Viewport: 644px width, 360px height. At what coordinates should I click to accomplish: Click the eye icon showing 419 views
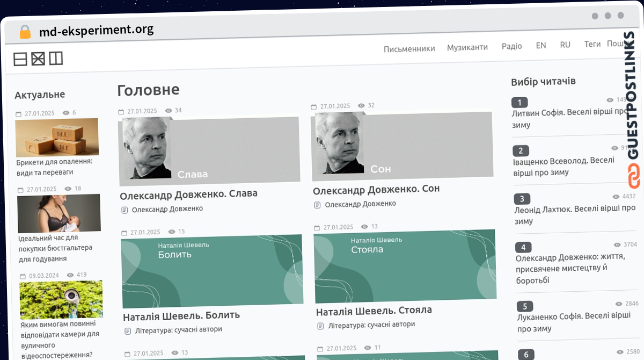coord(69,275)
